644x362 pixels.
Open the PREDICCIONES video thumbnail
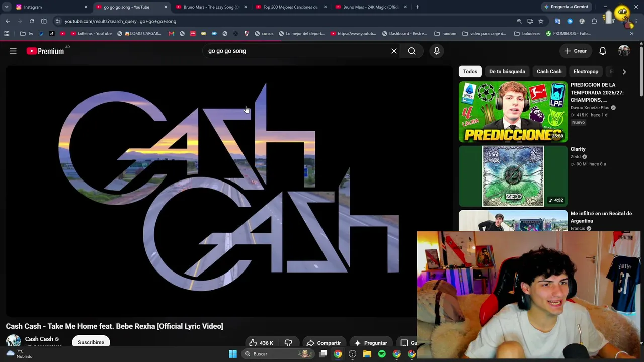[513, 112]
